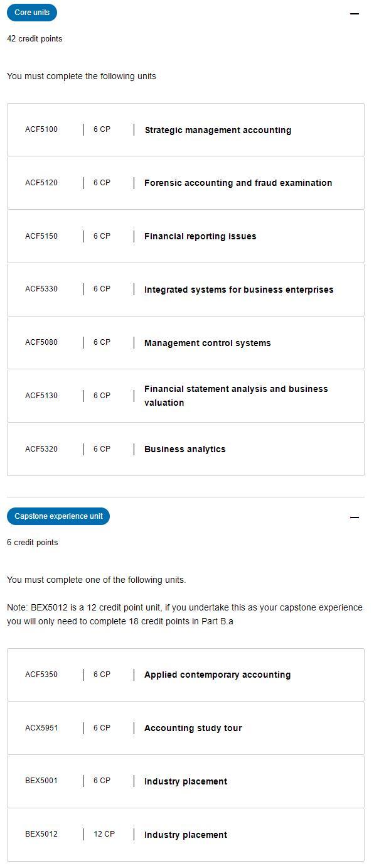Click the Core units badge
The image size is (374, 868).
click(32, 13)
